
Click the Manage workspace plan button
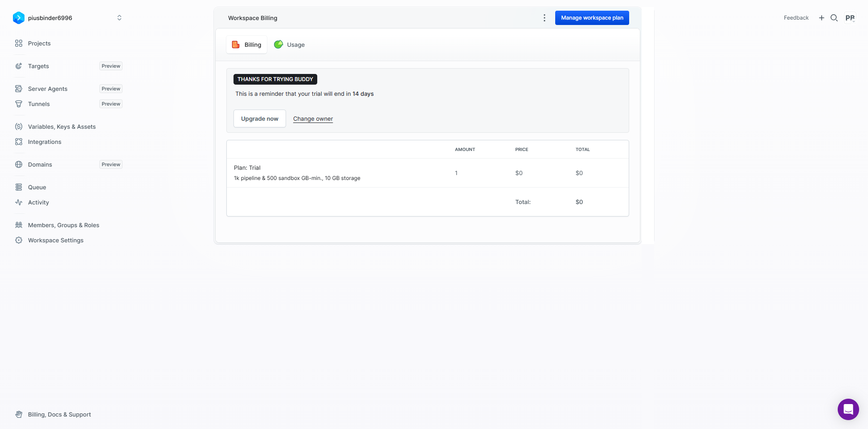pyautogui.click(x=592, y=18)
